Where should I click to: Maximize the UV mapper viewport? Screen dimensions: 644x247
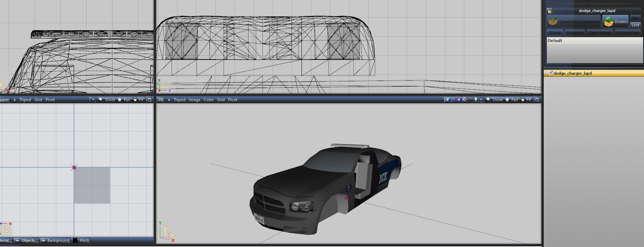[149, 99]
